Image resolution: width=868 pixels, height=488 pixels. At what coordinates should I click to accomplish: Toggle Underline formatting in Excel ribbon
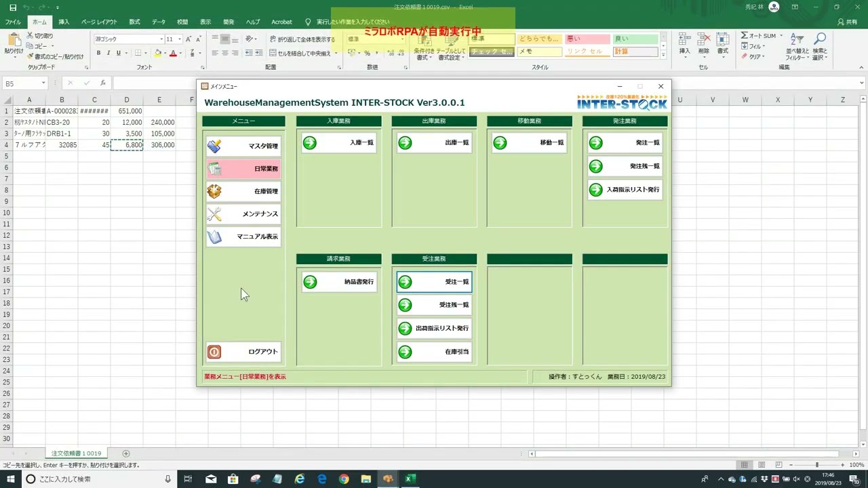click(119, 53)
